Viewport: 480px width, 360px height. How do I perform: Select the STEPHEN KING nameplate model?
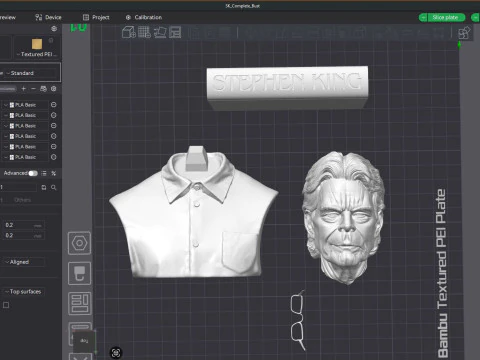click(x=287, y=88)
